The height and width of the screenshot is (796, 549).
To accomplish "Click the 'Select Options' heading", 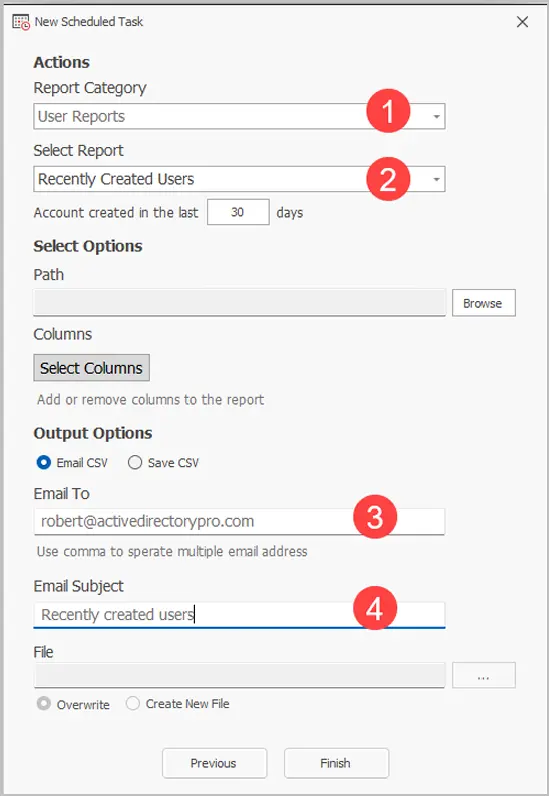I will 88,246.
